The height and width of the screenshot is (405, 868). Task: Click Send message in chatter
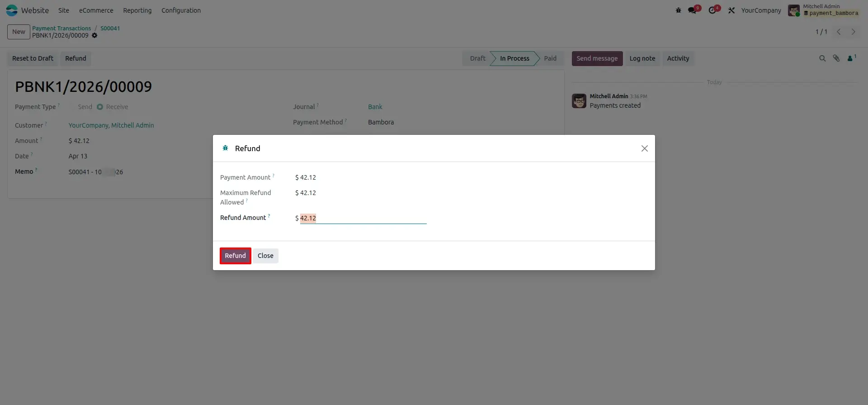[x=597, y=58]
